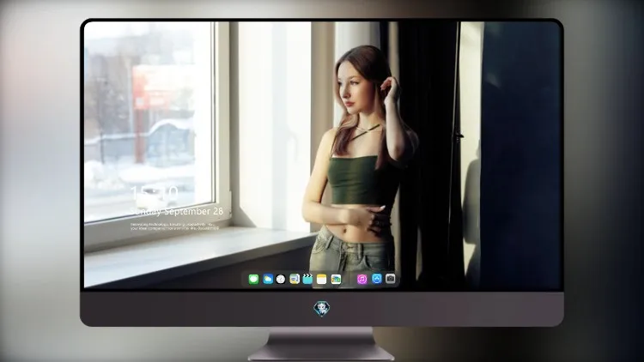Open the green Messages app in the dock
This screenshot has height=362, width=644.
click(253, 280)
